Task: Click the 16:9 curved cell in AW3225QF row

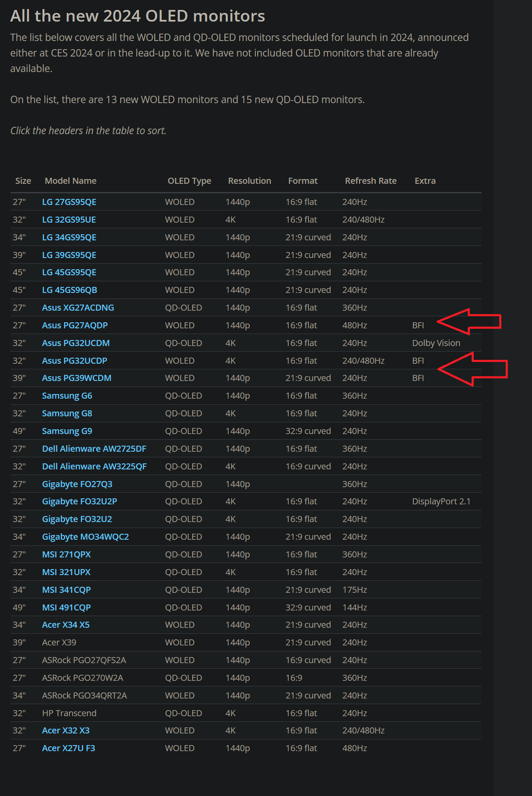Action: coord(308,466)
